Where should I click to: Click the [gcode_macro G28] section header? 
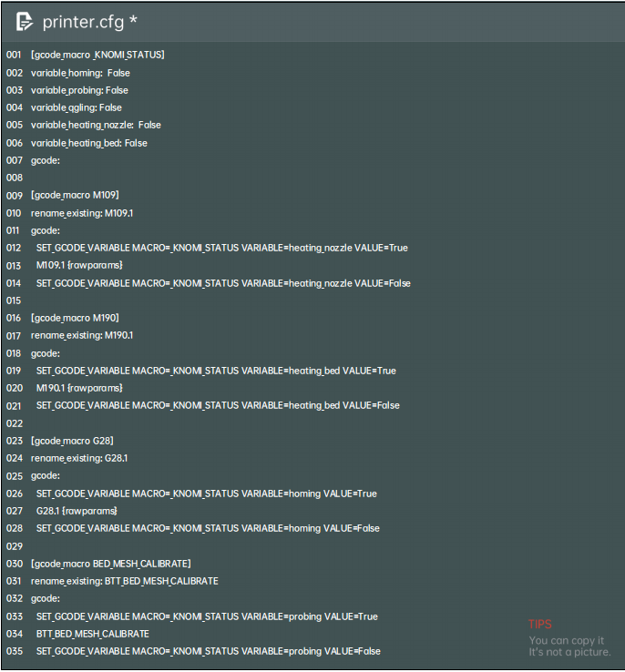point(72,441)
